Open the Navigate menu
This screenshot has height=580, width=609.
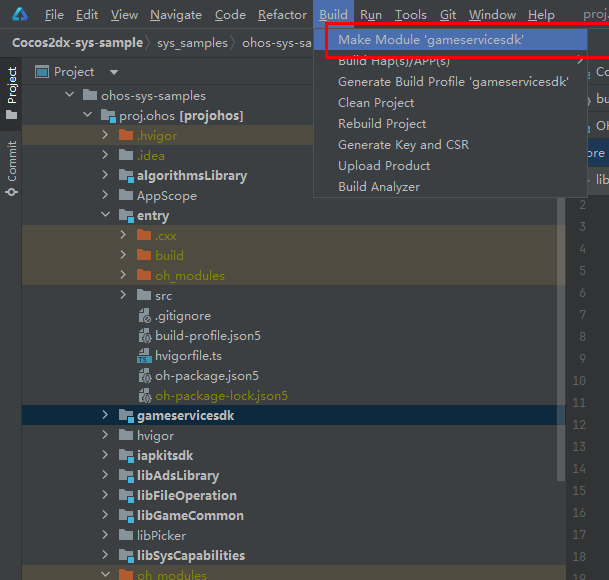(176, 15)
